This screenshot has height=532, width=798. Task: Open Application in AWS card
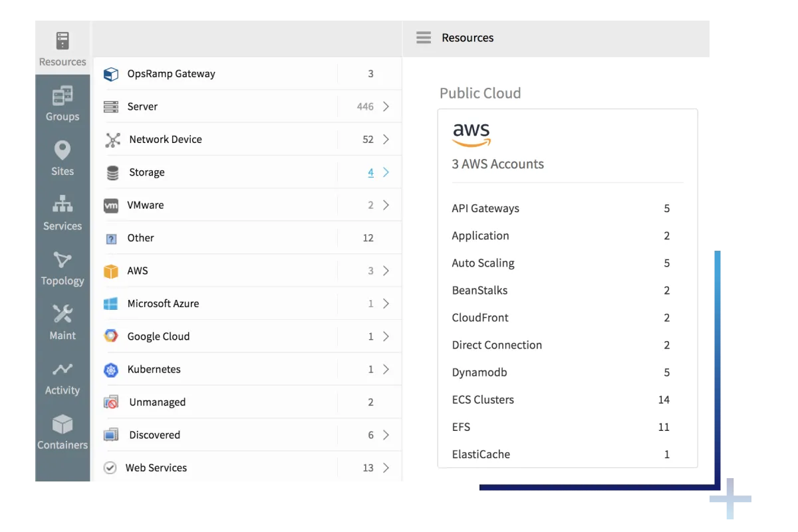480,236
